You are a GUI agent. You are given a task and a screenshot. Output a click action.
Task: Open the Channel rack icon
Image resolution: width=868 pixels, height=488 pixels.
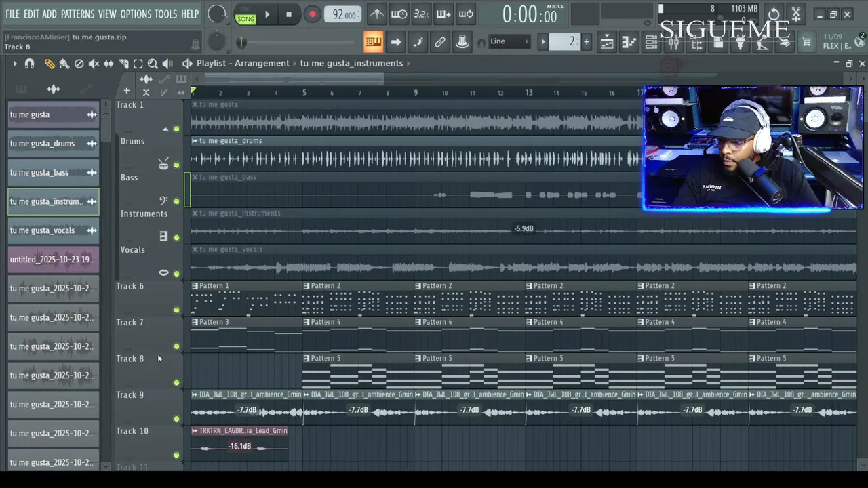coord(652,43)
